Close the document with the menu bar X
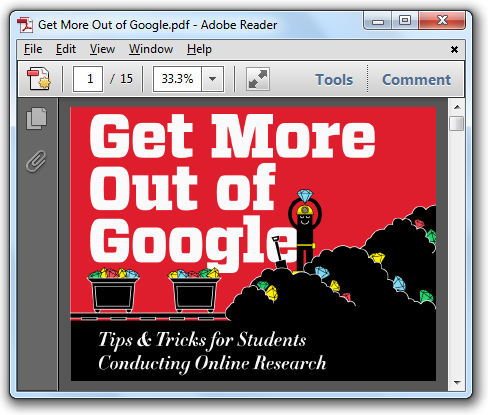 coord(454,50)
